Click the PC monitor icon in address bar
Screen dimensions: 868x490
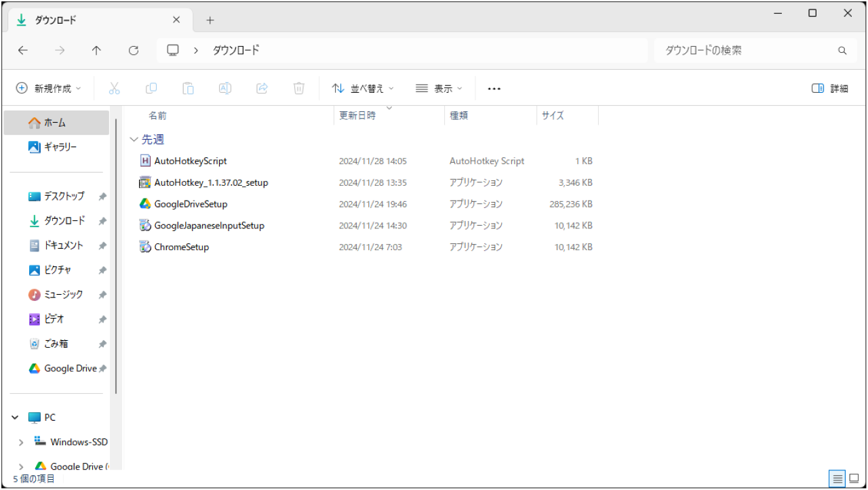point(173,50)
